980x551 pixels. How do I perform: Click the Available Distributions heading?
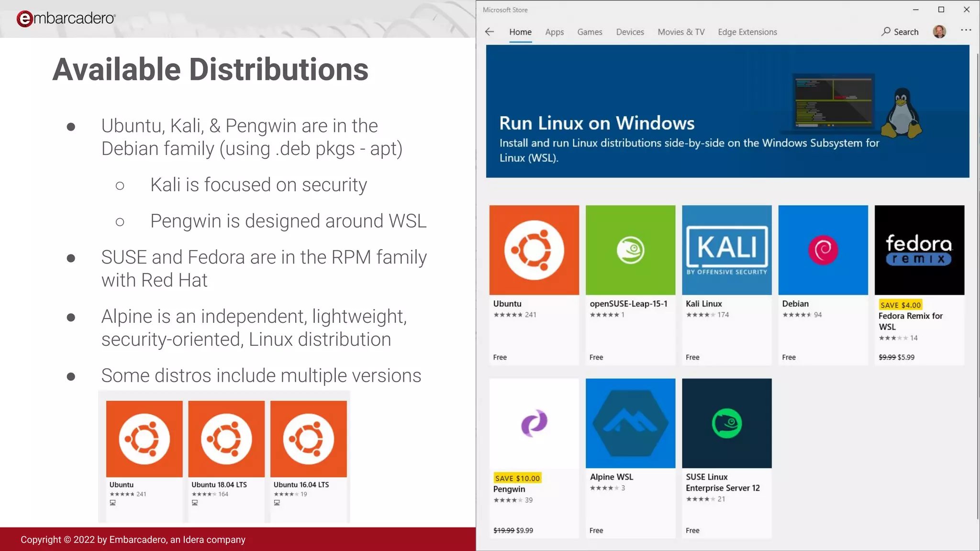[210, 70]
